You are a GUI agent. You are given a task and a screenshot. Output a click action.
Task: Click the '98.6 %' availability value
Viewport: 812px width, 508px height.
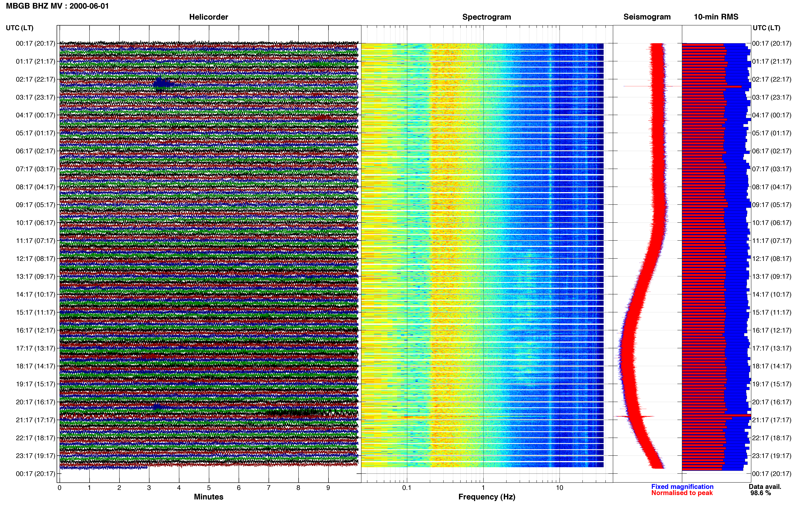(761, 493)
